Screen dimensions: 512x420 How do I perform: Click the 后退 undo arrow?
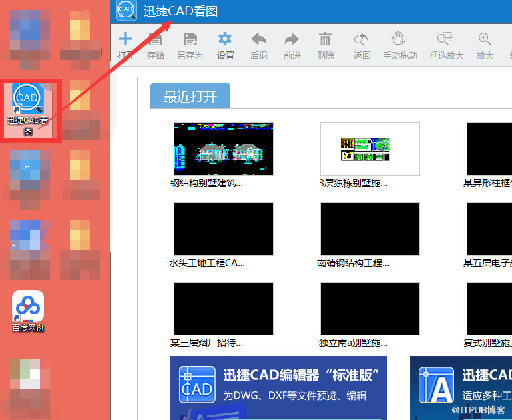click(x=259, y=39)
